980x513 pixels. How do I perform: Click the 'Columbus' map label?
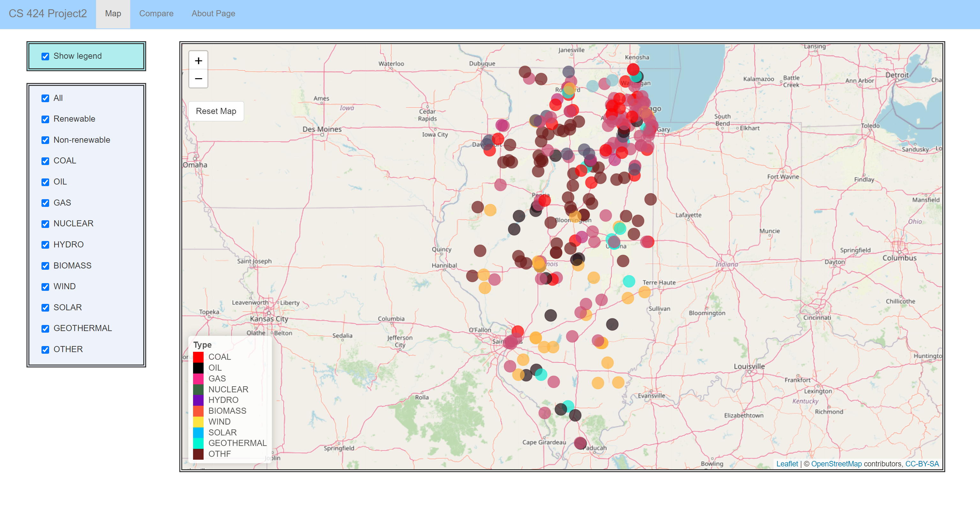(x=899, y=258)
